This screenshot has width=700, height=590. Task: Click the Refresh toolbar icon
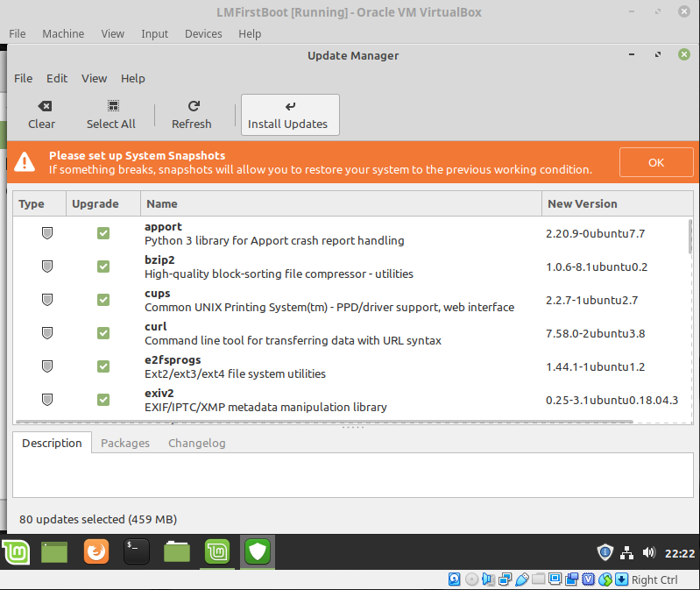[194, 106]
